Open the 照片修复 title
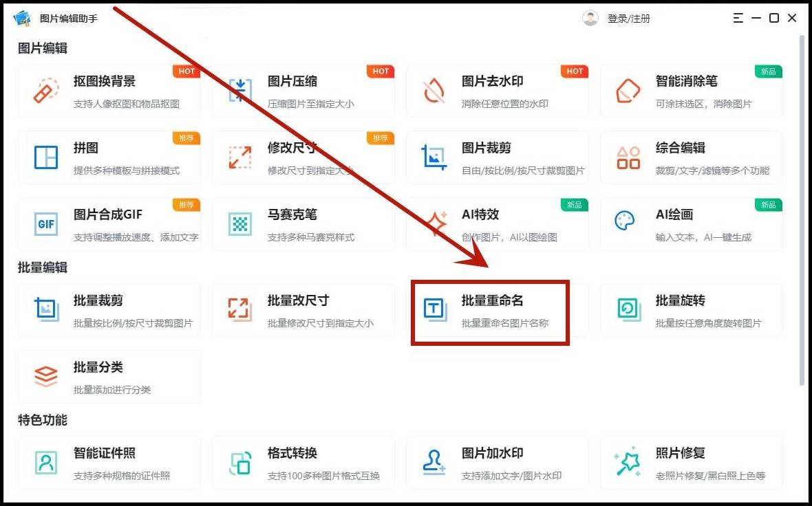The width and height of the screenshot is (812, 506). (681, 453)
